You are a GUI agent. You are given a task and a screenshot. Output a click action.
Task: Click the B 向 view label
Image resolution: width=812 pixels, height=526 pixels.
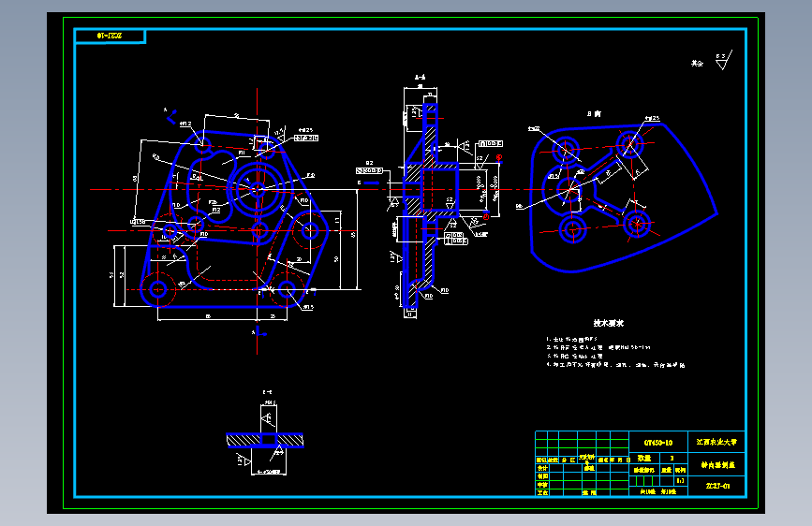point(594,114)
